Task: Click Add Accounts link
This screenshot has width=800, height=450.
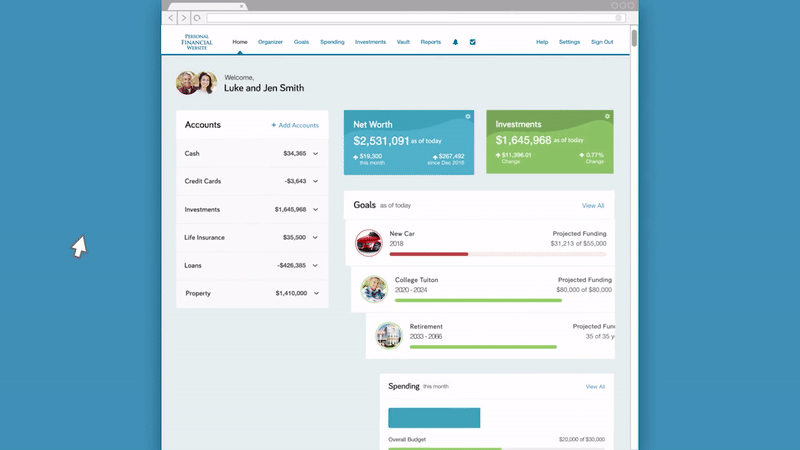Action: coord(295,125)
